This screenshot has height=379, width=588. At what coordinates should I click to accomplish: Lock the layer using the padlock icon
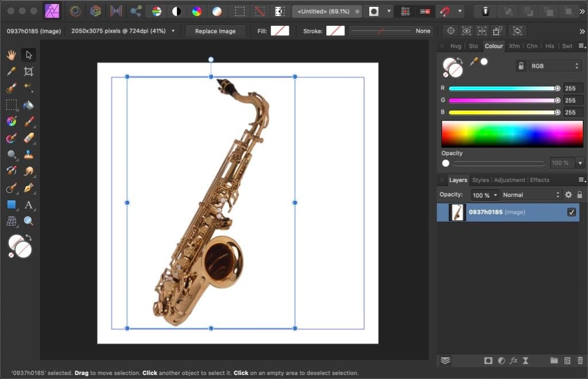click(581, 195)
